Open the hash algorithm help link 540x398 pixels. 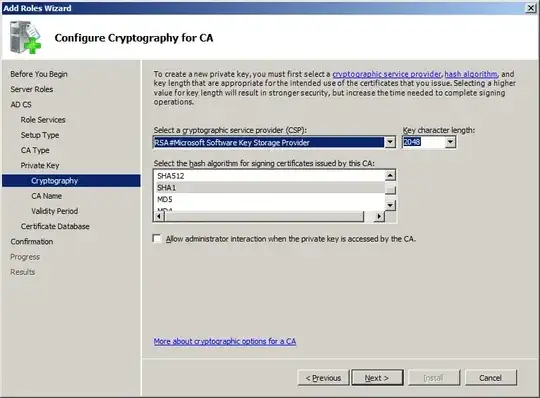click(471, 74)
